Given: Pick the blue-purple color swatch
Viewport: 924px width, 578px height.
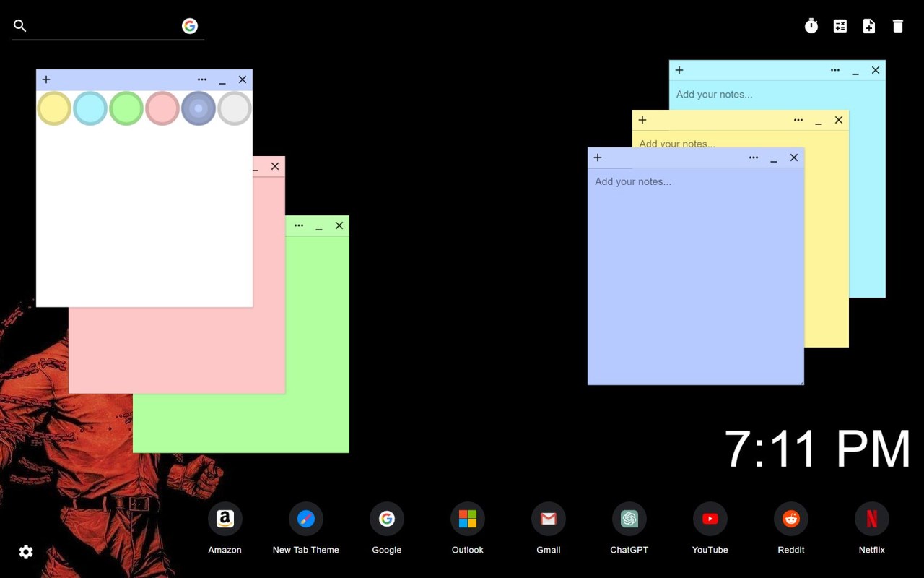Looking at the screenshot, I should click(199, 108).
